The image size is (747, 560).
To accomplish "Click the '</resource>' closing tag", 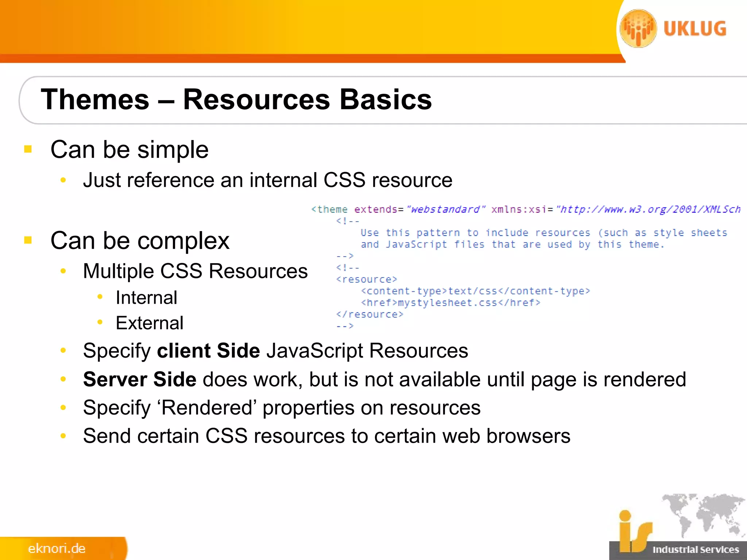I will pos(370,314).
